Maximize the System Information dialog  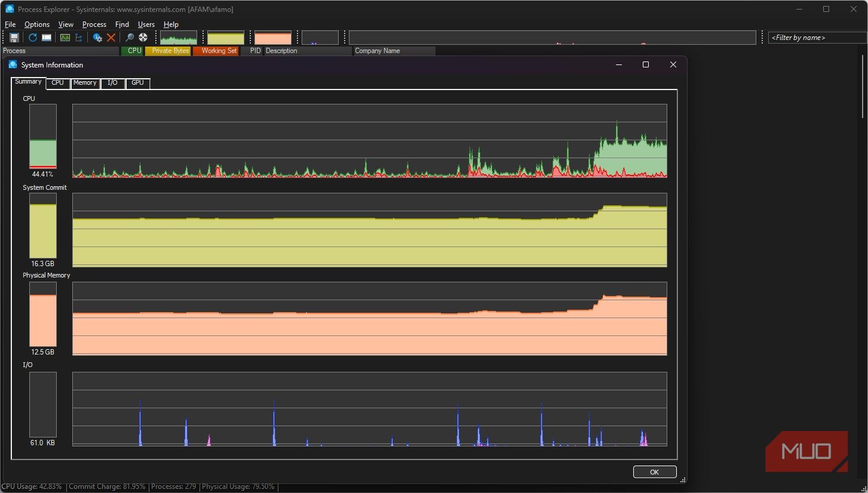click(646, 64)
